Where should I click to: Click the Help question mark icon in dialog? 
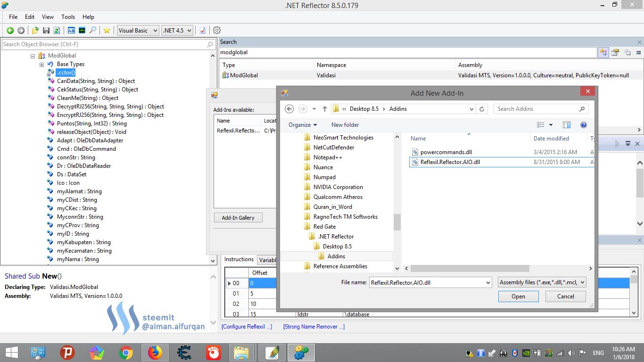[x=584, y=125]
